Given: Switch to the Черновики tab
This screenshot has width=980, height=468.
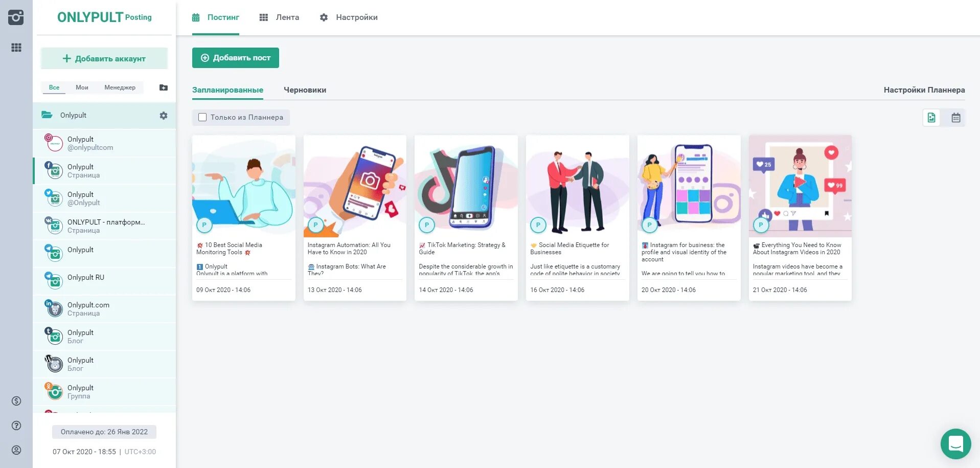Looking at the screenshot, I should (x=305, y=90).
